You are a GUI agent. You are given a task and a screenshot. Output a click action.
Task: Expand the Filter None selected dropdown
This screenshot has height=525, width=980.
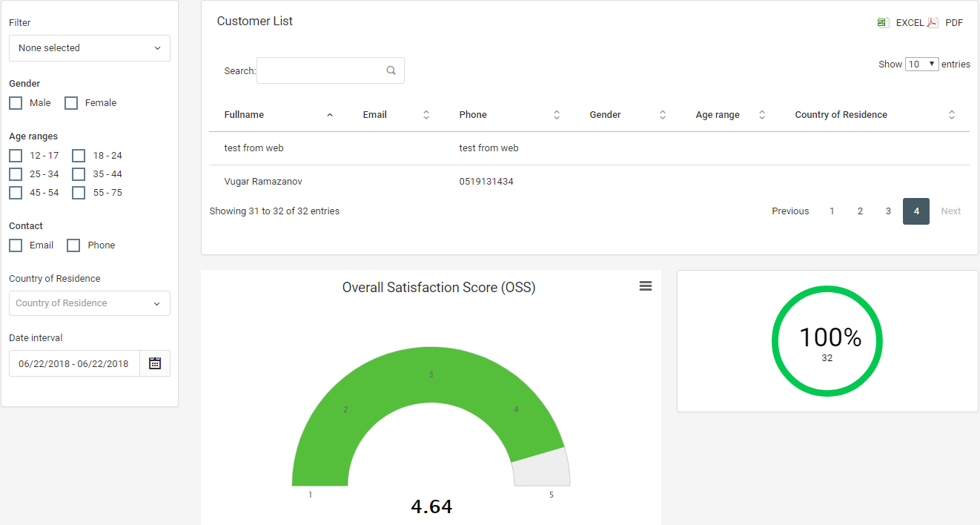[90, 48]
